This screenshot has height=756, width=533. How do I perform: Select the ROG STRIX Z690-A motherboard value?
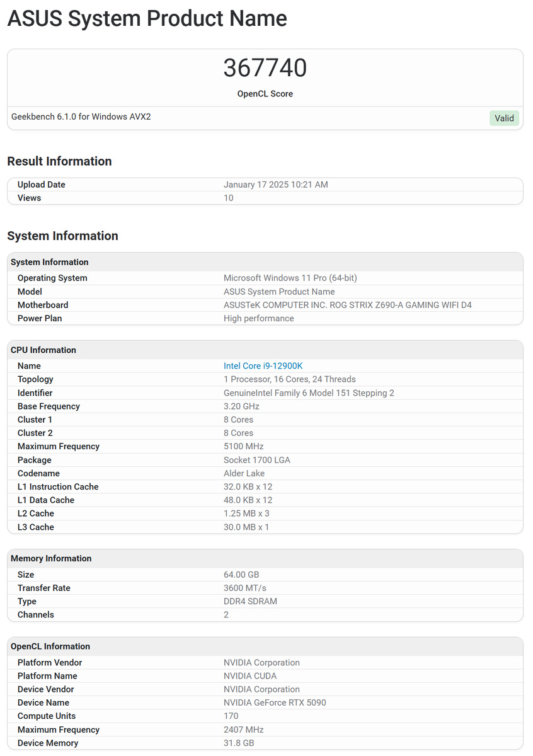(x=348, y=305)
